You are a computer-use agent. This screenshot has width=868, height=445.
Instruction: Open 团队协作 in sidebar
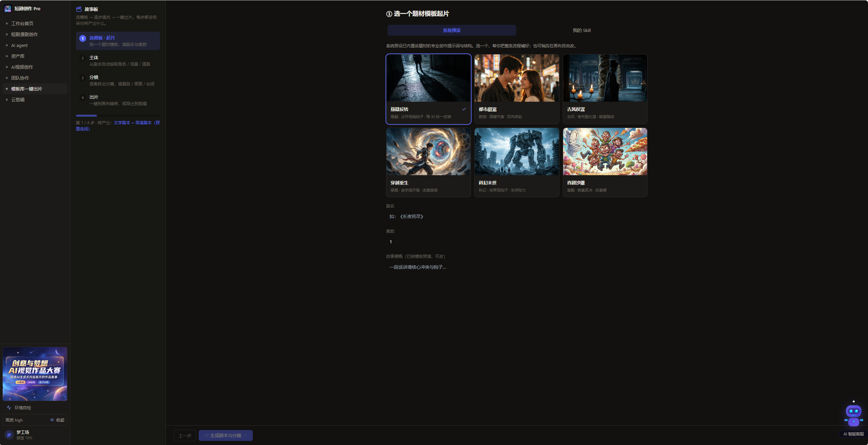35,78
